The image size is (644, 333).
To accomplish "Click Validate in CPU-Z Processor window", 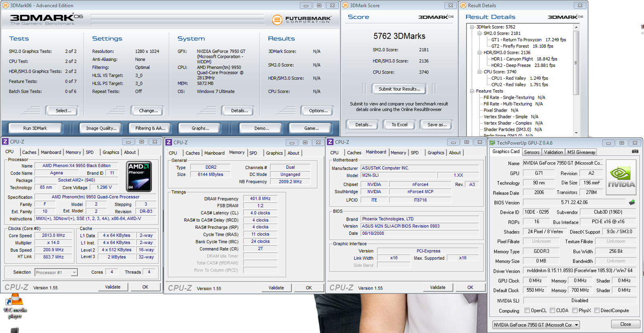I will tap(113, 287).
